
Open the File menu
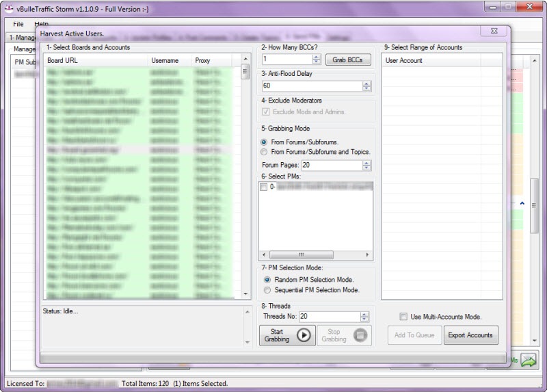point(18,24)
